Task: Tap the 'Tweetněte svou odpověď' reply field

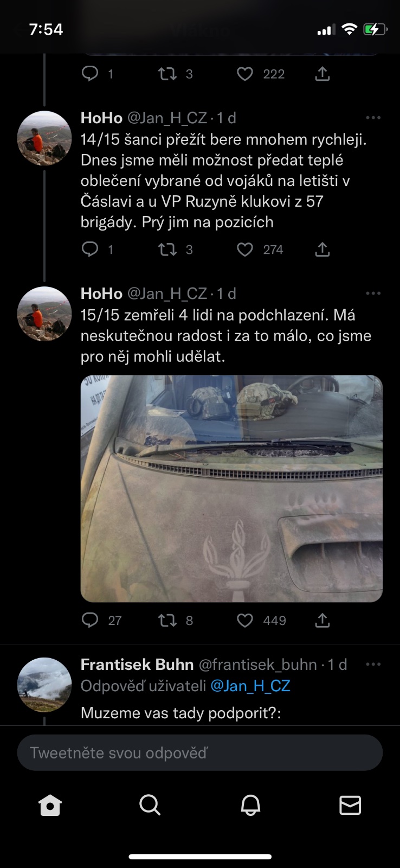Action: [x=200, y=753]
